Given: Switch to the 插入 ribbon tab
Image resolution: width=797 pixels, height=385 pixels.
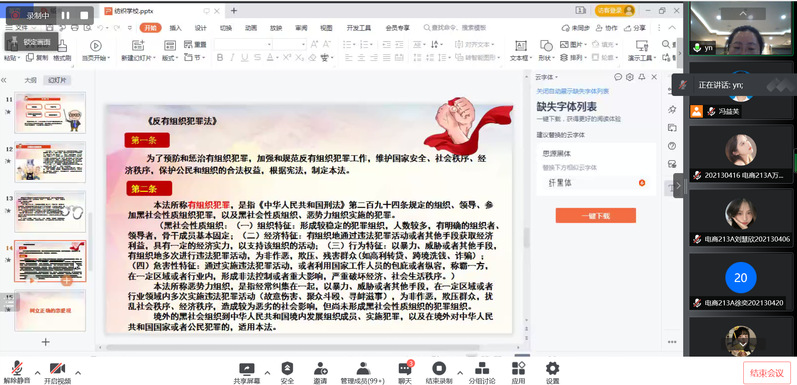Looking at the screenshot, I should (175, 28).
